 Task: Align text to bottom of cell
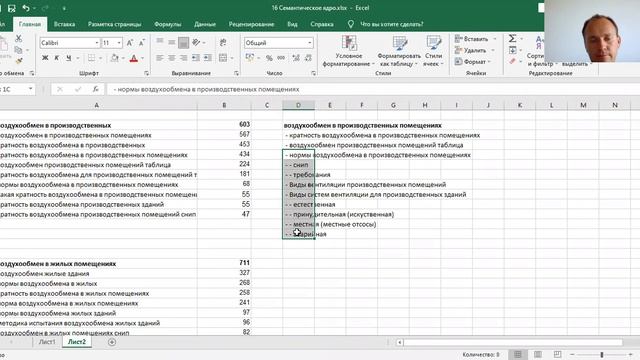coord(183,42)
